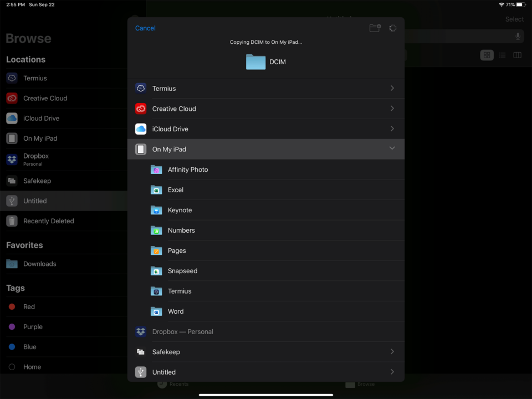This screenshot has height=399, width=532.
Task: Expand the Safekeep row chevron
Action: point(392,351)
